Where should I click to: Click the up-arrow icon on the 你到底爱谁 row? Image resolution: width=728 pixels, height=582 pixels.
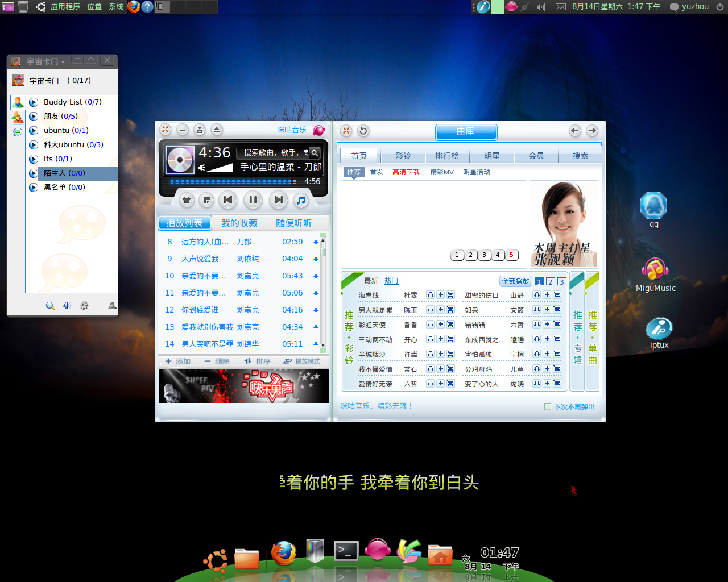click(x=316, y=310)
